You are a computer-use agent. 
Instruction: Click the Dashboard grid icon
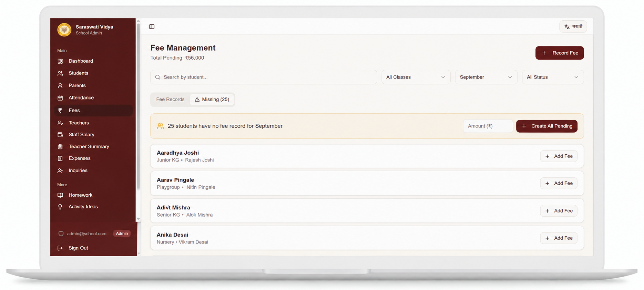click(x=60, y=61)
